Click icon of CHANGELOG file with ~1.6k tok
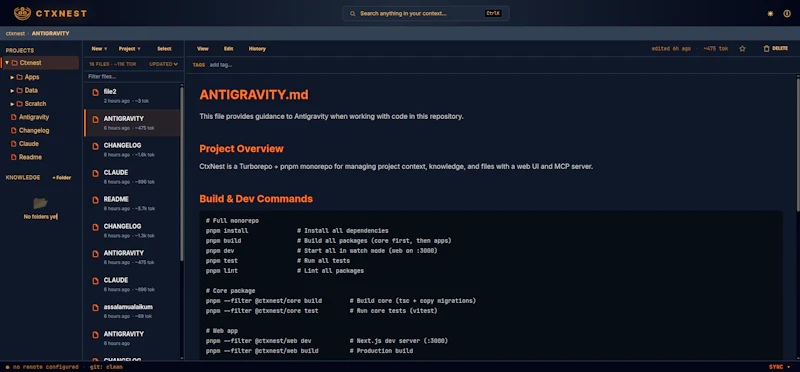The height and width of the screenshot is (372, 800). tap(95, 146)
